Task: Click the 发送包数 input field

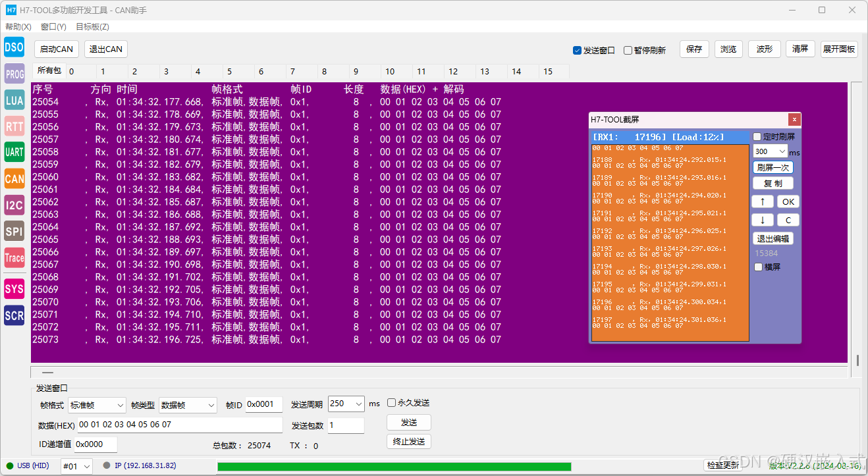Action: [346, 425]
